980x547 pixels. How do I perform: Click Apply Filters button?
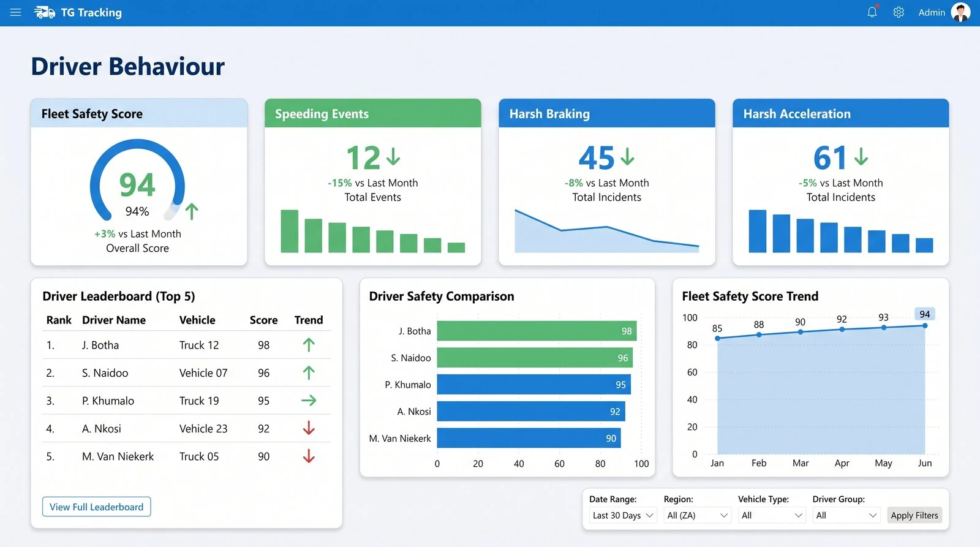point(914,515)
